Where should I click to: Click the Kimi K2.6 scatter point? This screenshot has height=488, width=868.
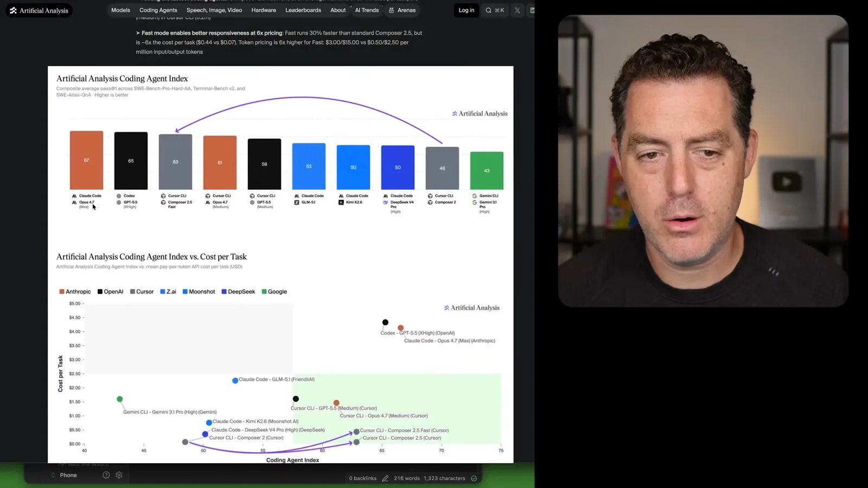coord(209,422)
